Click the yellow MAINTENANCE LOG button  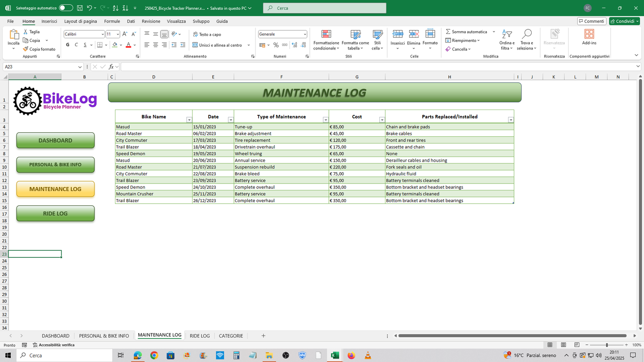click(55, 189)
